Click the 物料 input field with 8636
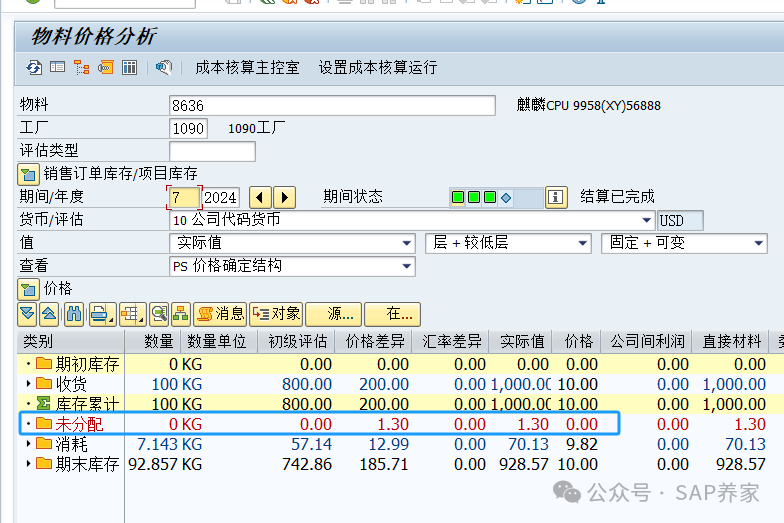Screen dimensions: 784x523 [x=332, y=106]
